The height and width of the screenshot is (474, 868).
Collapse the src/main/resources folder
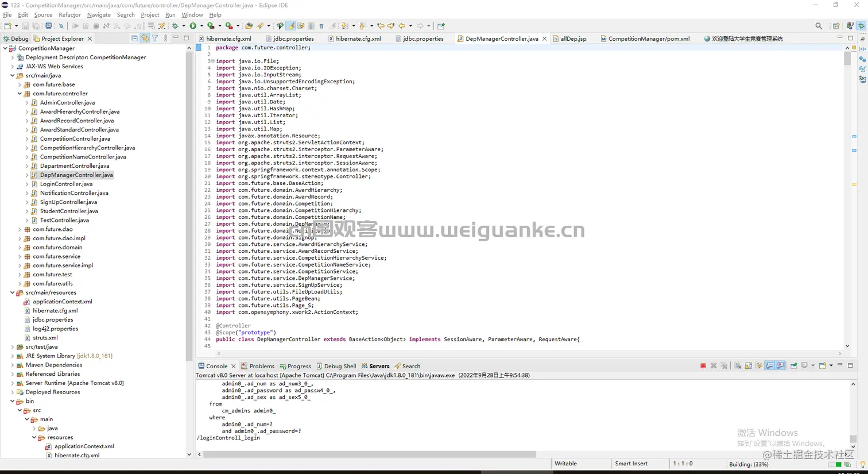coord(12,292)
